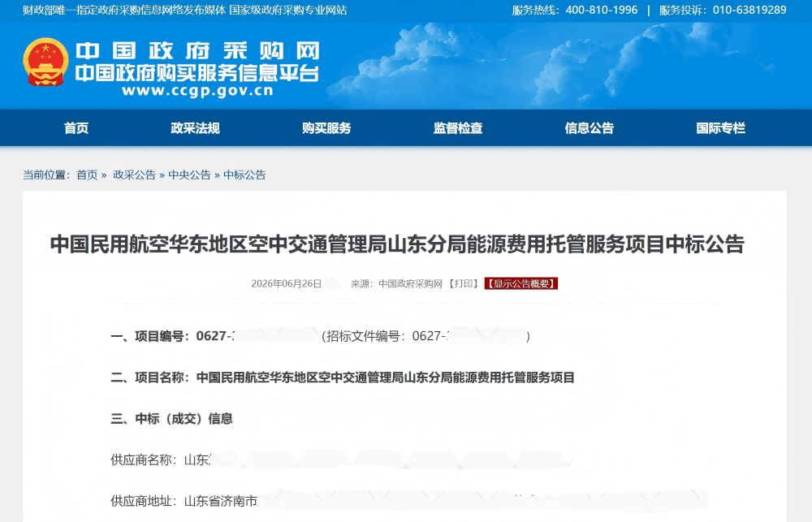Click the www.ccgp.gov.cn URL text
This screenshot has width=812, height=522.
pos(197,91)
